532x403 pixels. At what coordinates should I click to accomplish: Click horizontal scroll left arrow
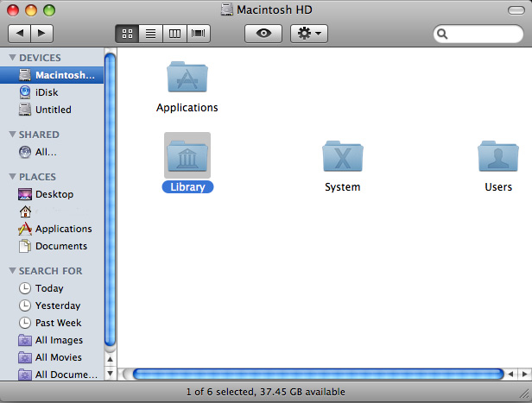tap(511, 375)
